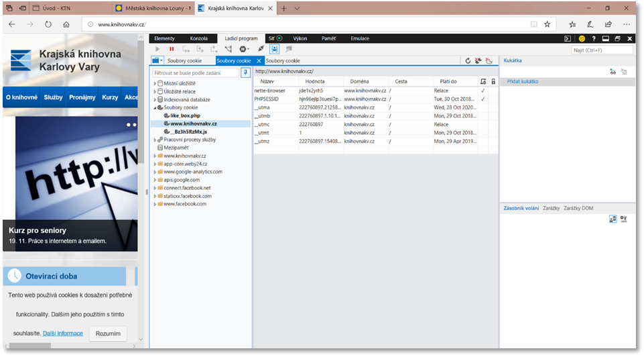Image resolution: width=644 pixels, height=355 pixels.
Task: Expand Indexovaná databáze tree node
Action: click(155, 99)
